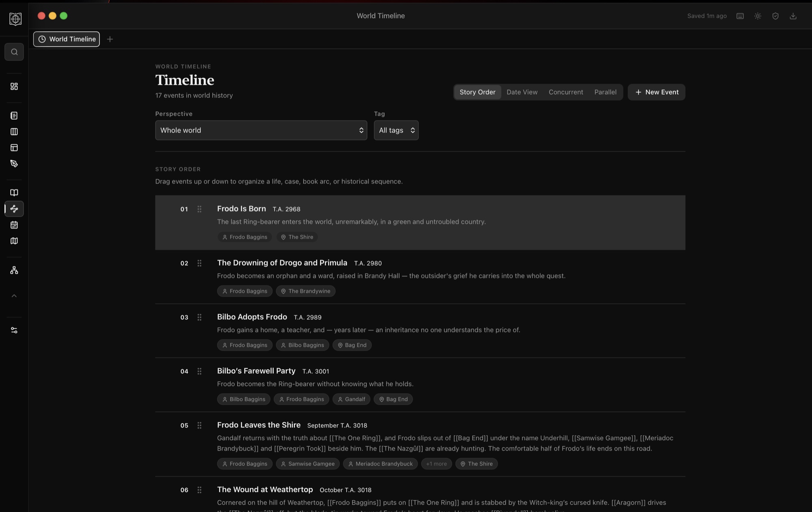Switch to Story Order view
Screen dimensions: 812x512
point(477,92)
